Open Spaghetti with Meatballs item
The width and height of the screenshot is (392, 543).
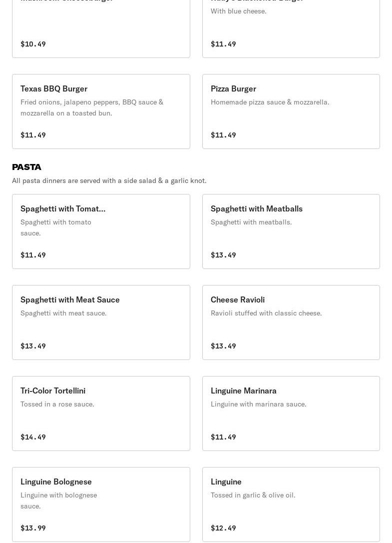[291, 231]
